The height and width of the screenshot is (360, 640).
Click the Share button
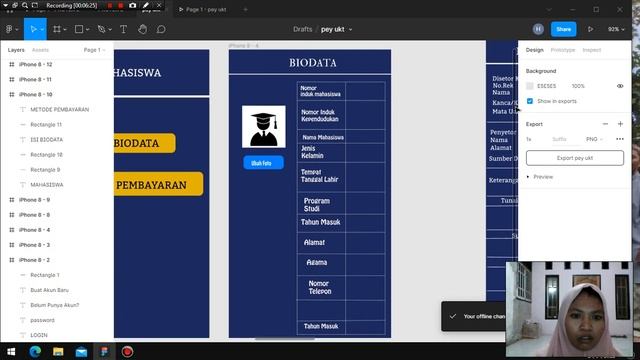(x=563, y=29)
